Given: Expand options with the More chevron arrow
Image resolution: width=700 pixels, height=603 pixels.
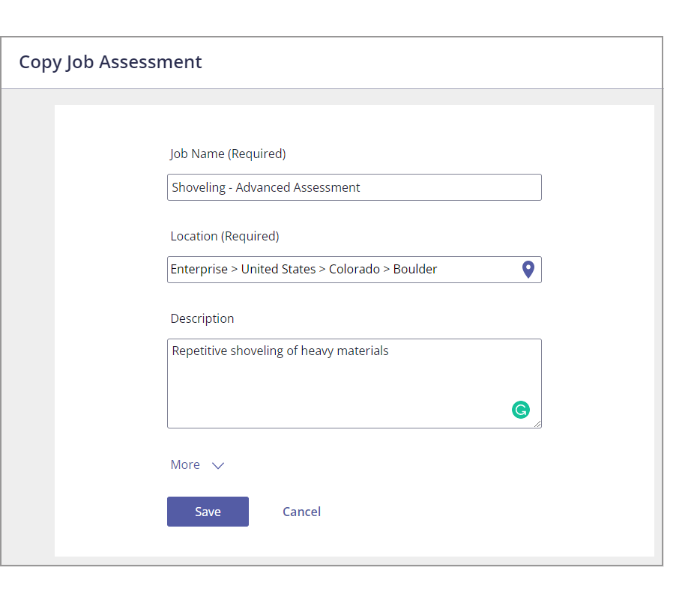Looking at the screenshot, I should pos(218,465).
